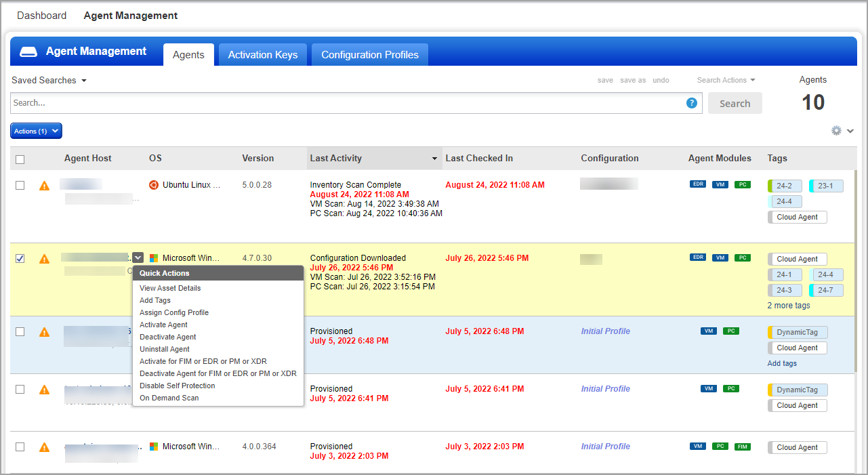The width and height of the screenshot is (868, 475).
Task: Uncheck the selected Microsoft Windows agent row checkbox
Action: (x=20, y=258)
